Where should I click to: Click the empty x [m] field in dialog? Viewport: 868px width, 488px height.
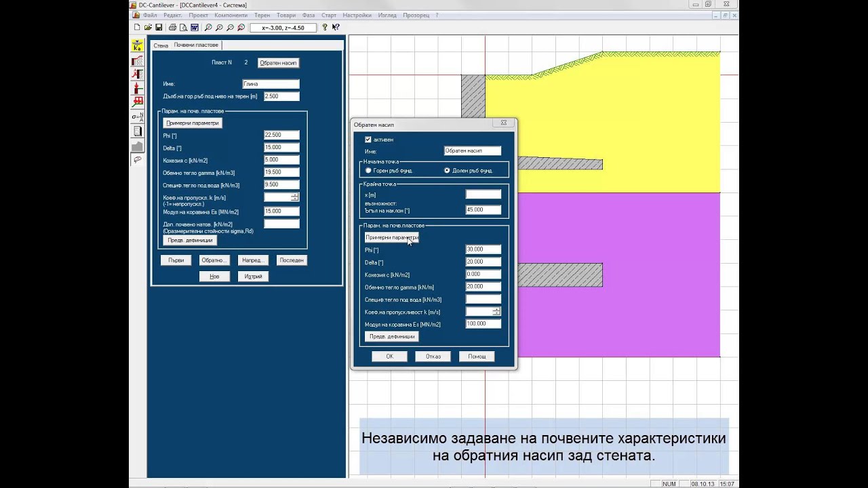(x=484, y=195)
